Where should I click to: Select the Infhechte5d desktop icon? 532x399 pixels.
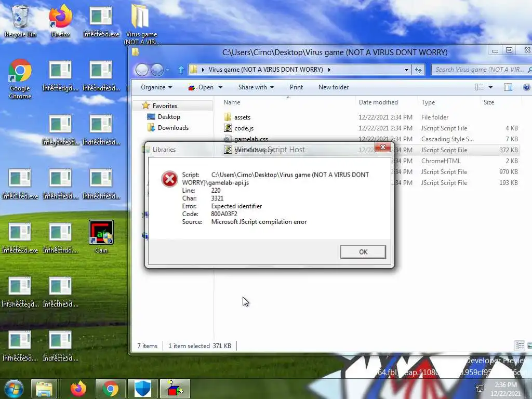[101, 183]
